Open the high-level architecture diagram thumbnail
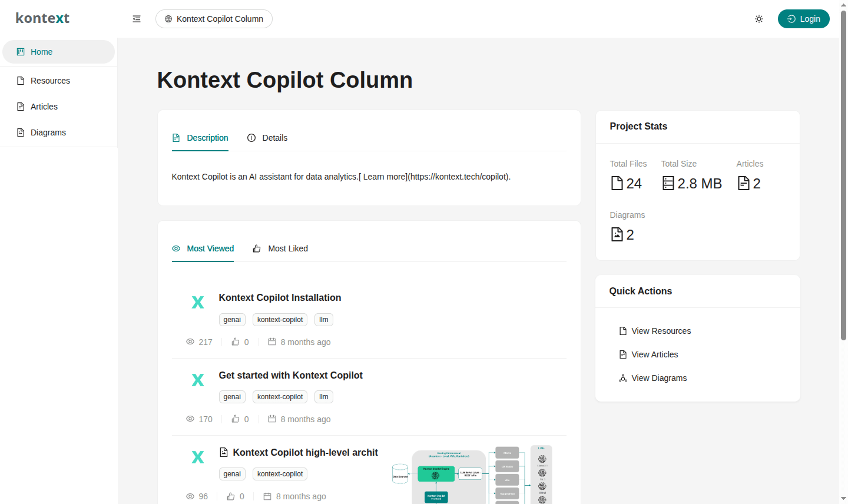 (472, 475)
